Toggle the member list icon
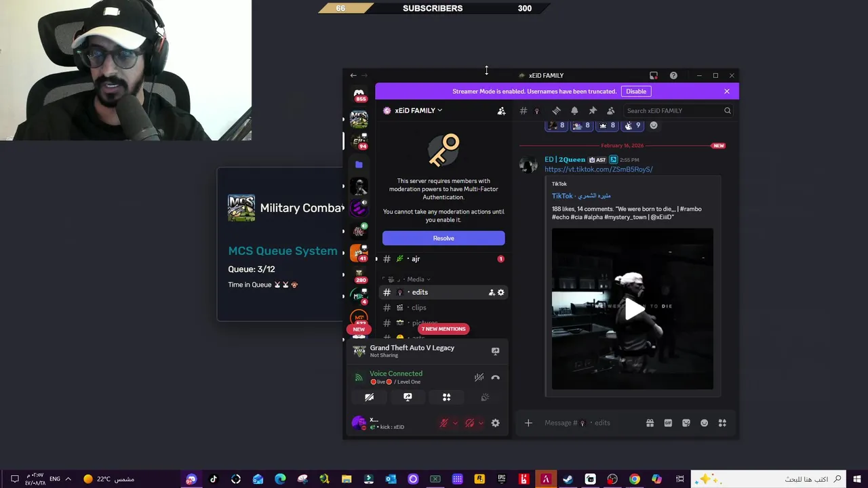 (611, 110)
